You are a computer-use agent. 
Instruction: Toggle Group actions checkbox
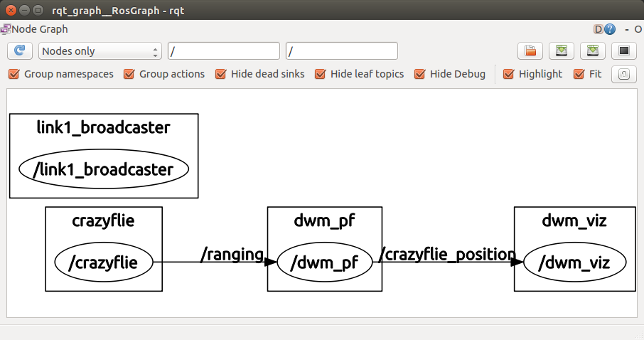pos(129,74)
